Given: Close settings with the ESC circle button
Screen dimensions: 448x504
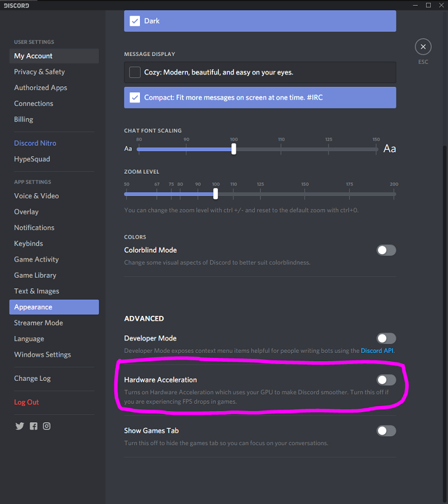Looking at the screenshot, I should (x=423, y=47).
